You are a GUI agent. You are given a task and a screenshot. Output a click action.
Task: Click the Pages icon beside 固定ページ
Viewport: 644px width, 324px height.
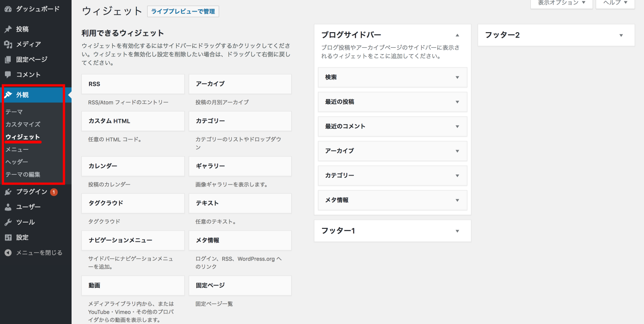[x=8, y=59]
